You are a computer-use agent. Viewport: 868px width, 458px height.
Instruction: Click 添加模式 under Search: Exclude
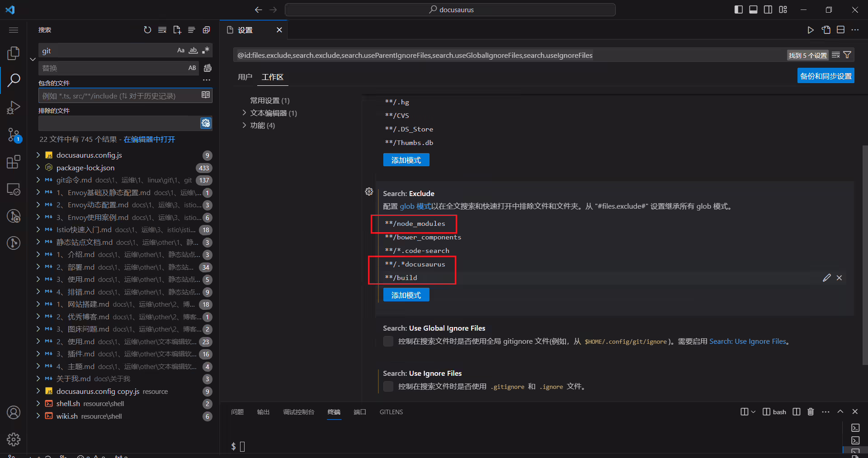click(x=406, y=295)
